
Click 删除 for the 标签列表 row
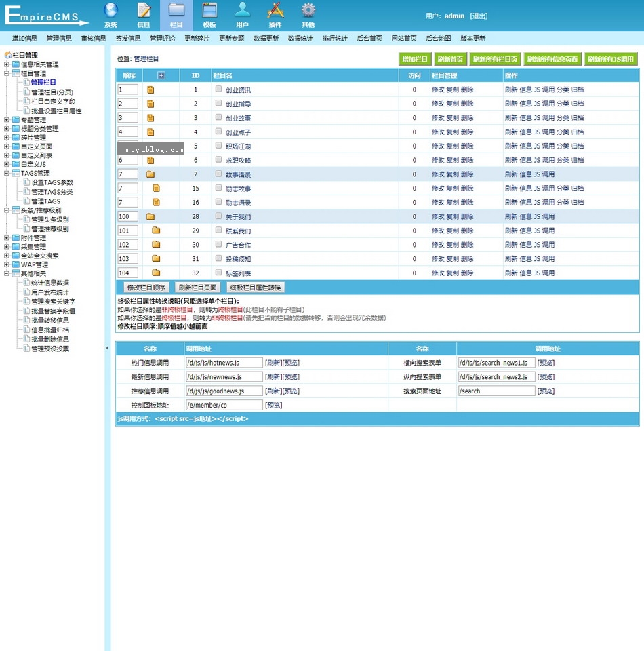pos(467,273)
